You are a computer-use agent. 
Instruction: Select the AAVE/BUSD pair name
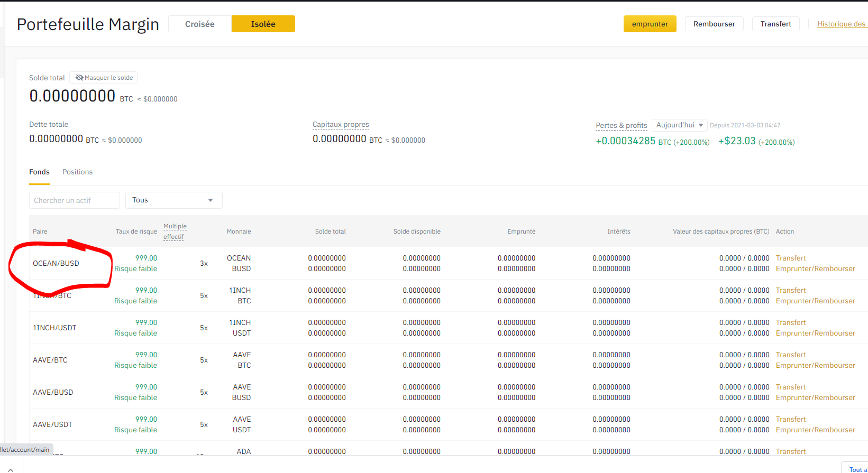coord(53,392)
